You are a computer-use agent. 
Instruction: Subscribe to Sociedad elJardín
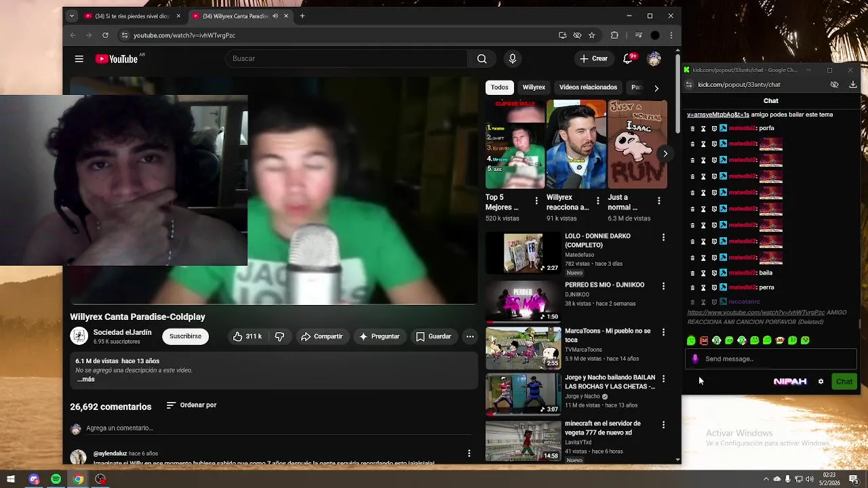pos(185,336)
